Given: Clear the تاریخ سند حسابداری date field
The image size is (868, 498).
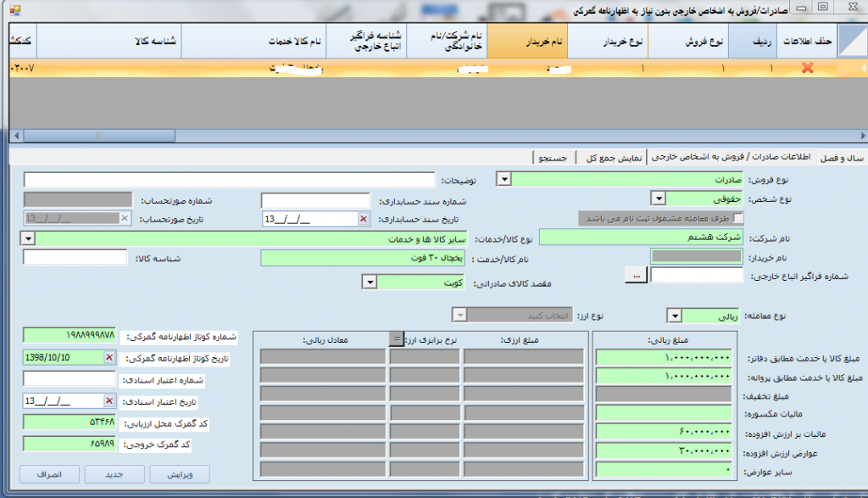Looking at the screenshot, I should (x=363, y=219).
